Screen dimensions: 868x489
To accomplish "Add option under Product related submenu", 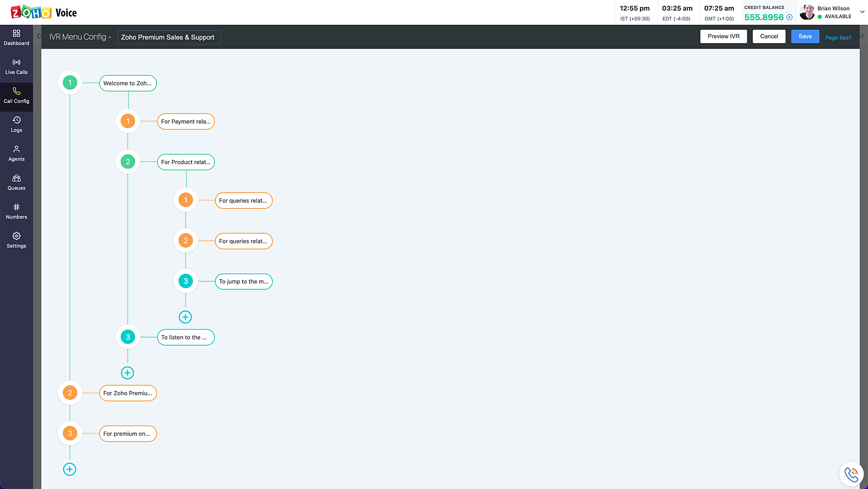I will click(185, 317).
